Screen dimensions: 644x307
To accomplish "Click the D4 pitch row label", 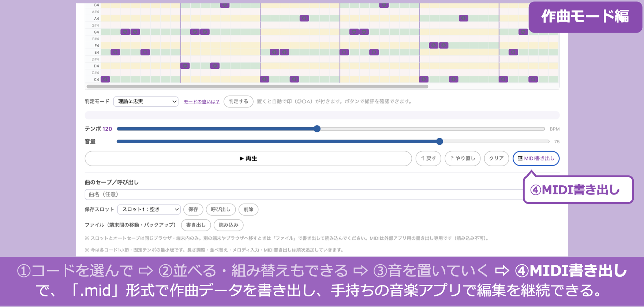I will (96, 66).
